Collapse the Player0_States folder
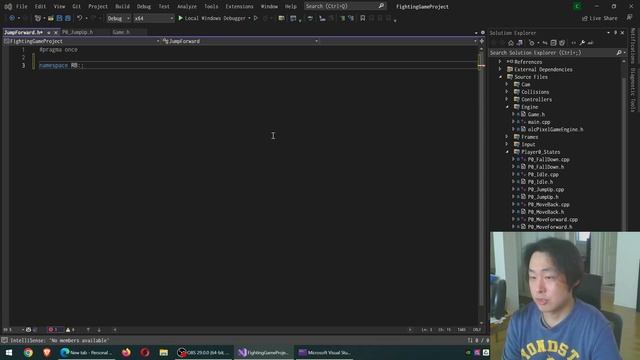 point(507,152)
